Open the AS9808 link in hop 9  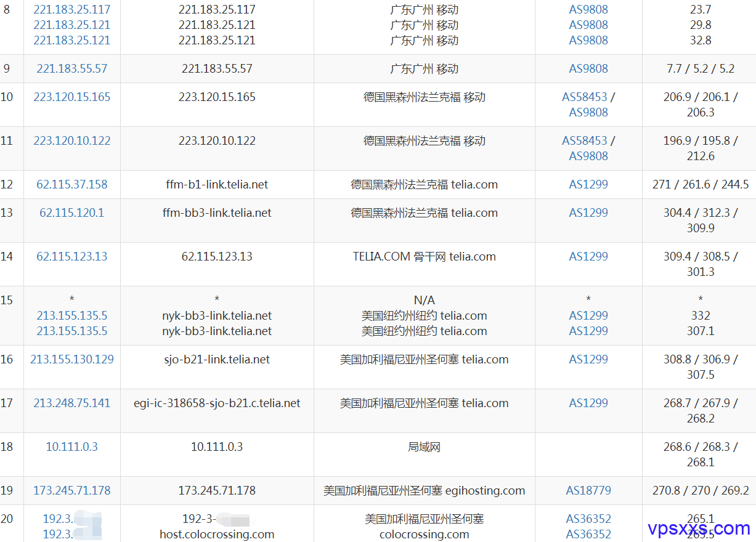588,68
